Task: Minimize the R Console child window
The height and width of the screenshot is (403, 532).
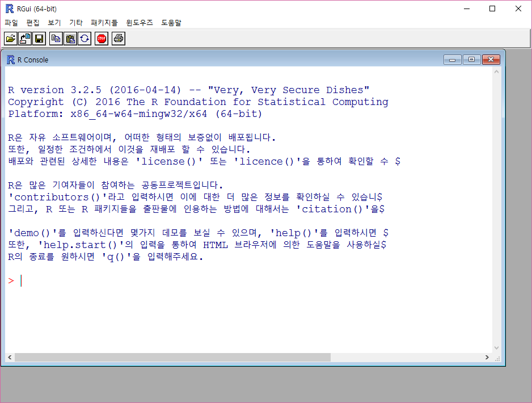Action: (x=452, y=60)
